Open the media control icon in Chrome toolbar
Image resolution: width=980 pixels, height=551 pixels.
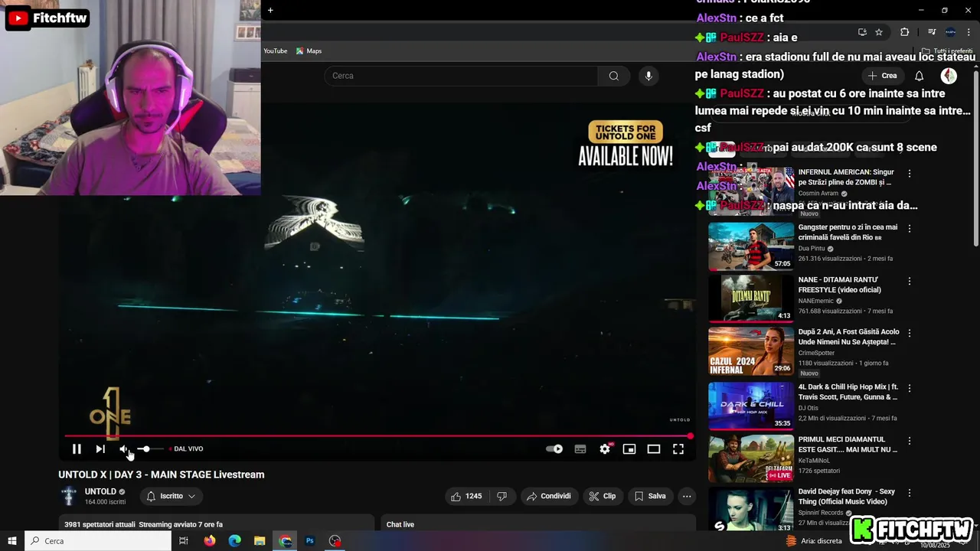click(x=932, y=32)
